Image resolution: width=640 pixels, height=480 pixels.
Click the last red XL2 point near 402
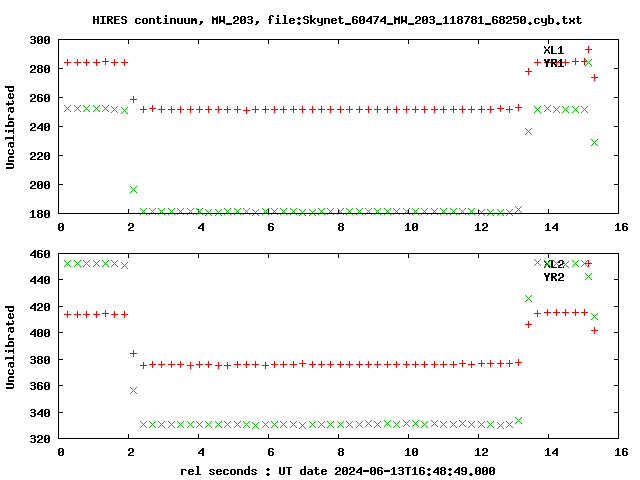(594, 331)
